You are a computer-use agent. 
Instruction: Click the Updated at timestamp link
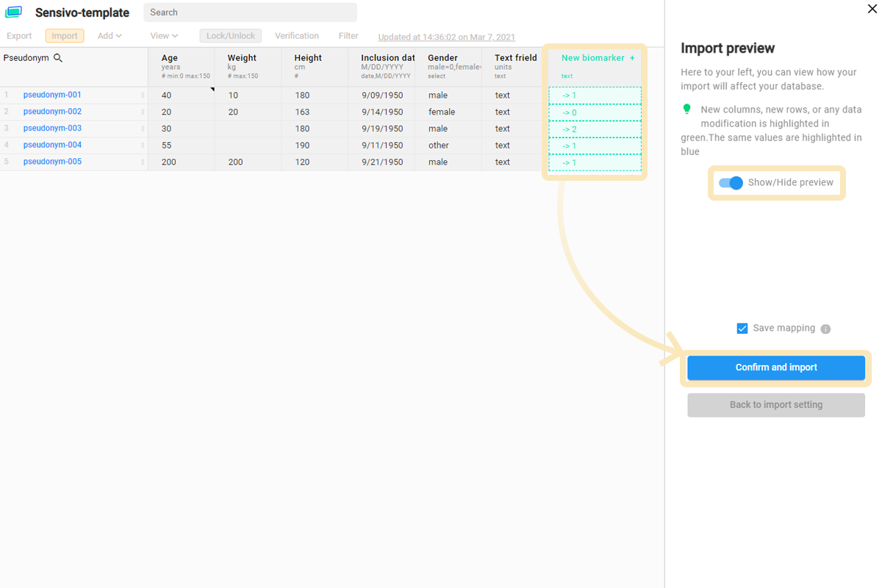pos(446,37)
